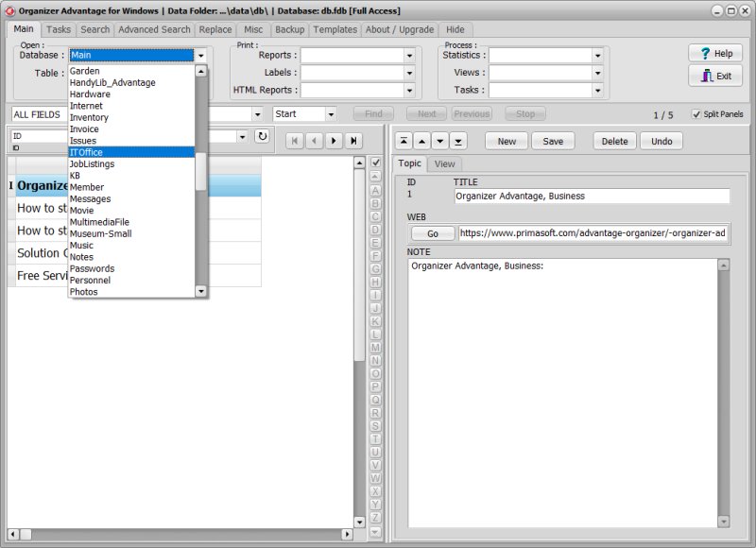The image size is (756, 548).
Task: Filter records by letter W
Action: pyautogui.click(x=375, y=478)
